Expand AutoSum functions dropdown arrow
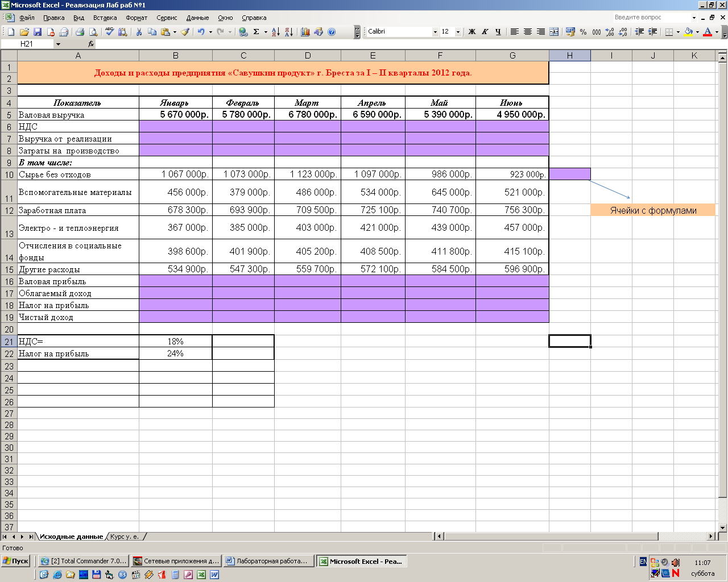 (x=266, y=32)
